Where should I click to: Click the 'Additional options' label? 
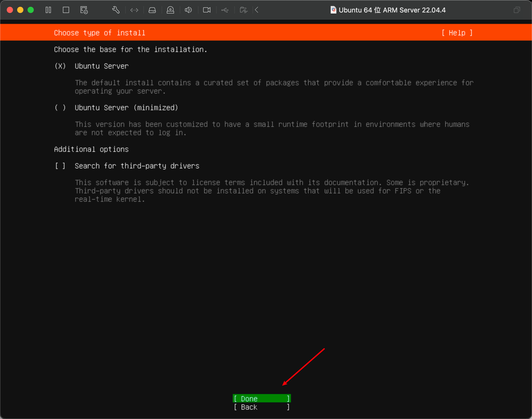click(x=91, y=149)
